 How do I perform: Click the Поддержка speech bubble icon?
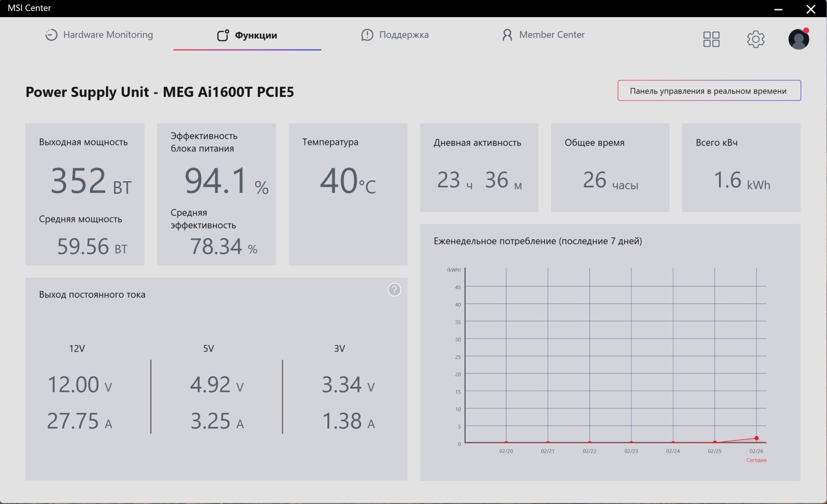[367, 35]
